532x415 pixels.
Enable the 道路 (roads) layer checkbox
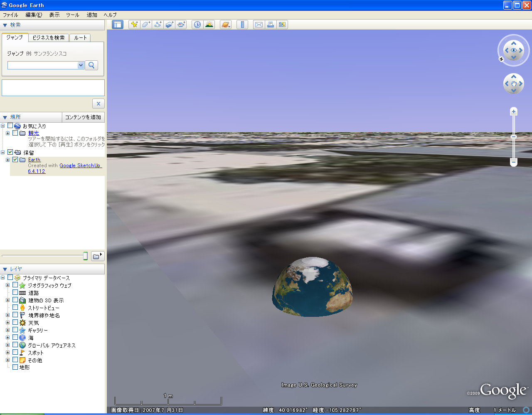(x=15, y=293)
